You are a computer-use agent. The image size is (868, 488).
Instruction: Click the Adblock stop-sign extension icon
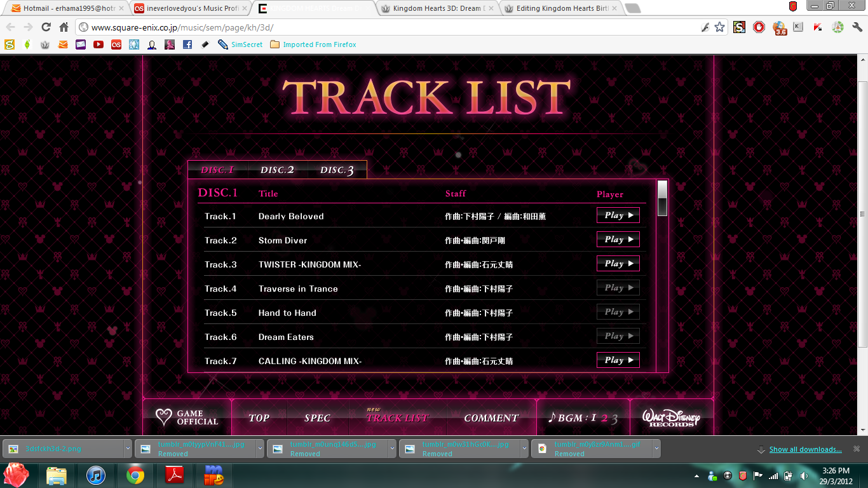point(759,27)
